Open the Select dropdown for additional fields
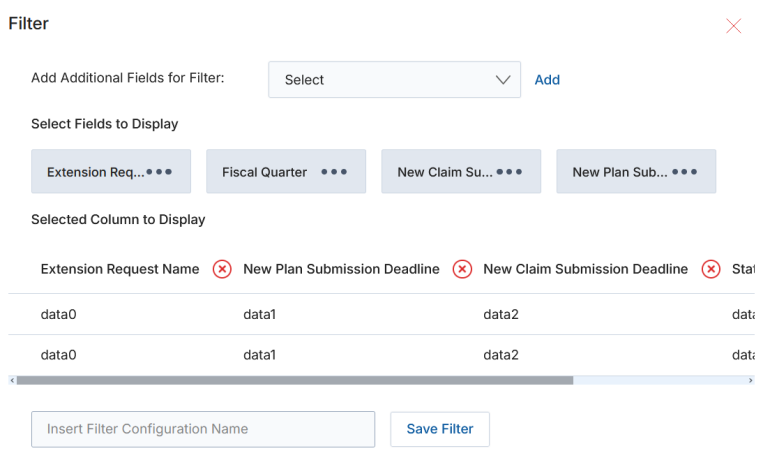The image size is (770, 460). pyautogui.click(x=394, y=80)
